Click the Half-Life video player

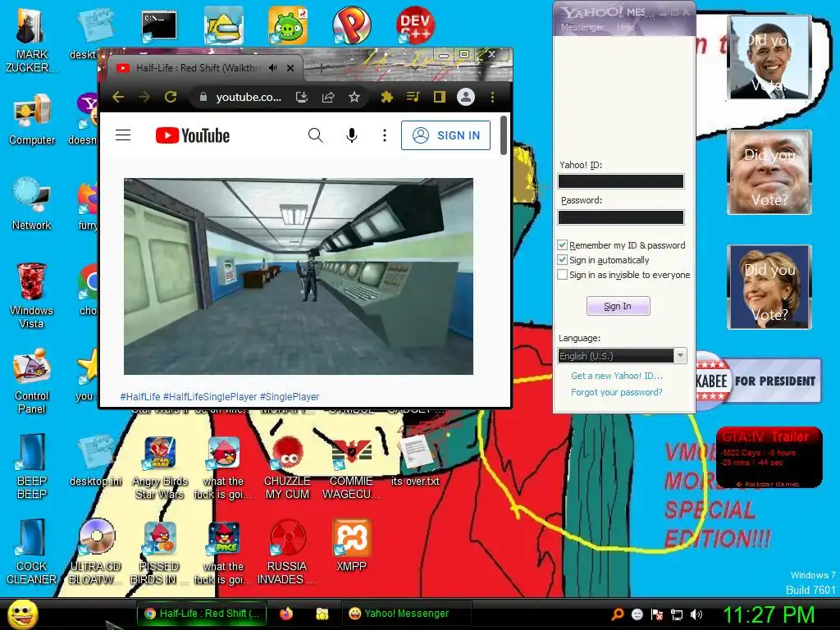pos(299,276)
